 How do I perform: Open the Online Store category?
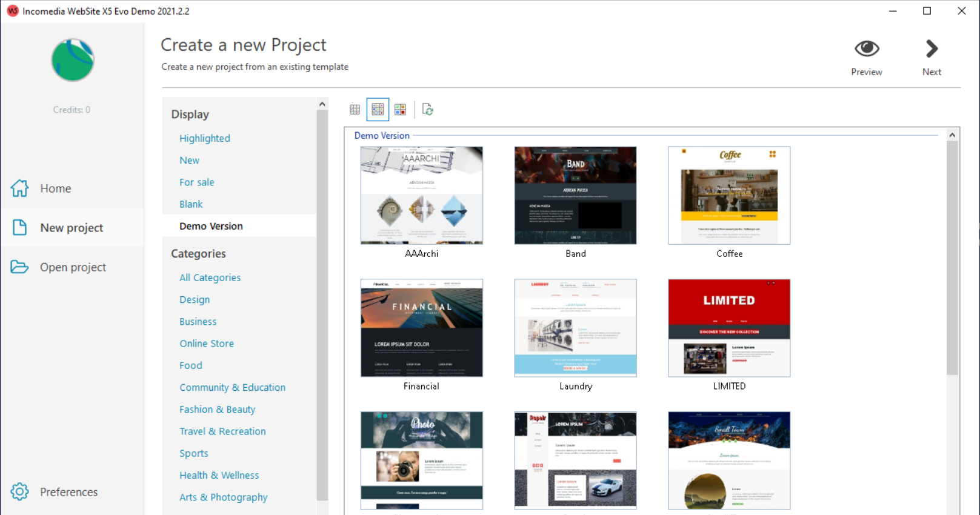click(x=207, y=344)
